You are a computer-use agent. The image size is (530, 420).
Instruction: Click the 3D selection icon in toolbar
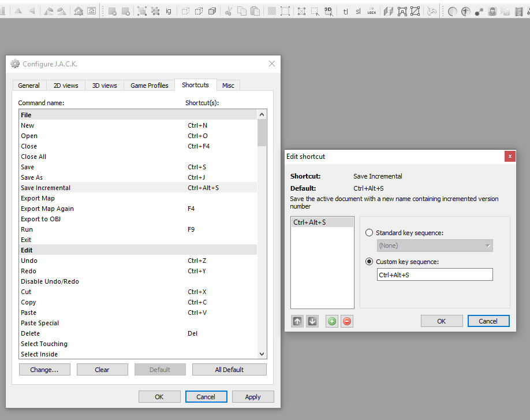(x=329, y=11)
